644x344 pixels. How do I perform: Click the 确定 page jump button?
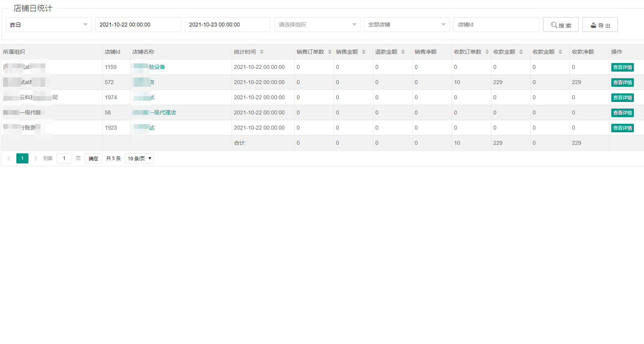[x=93, y=158]
